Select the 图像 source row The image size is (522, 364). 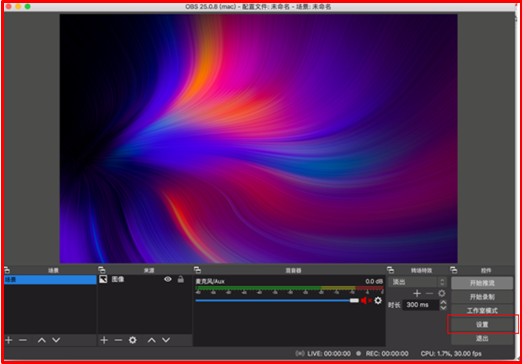pos(145,280)
